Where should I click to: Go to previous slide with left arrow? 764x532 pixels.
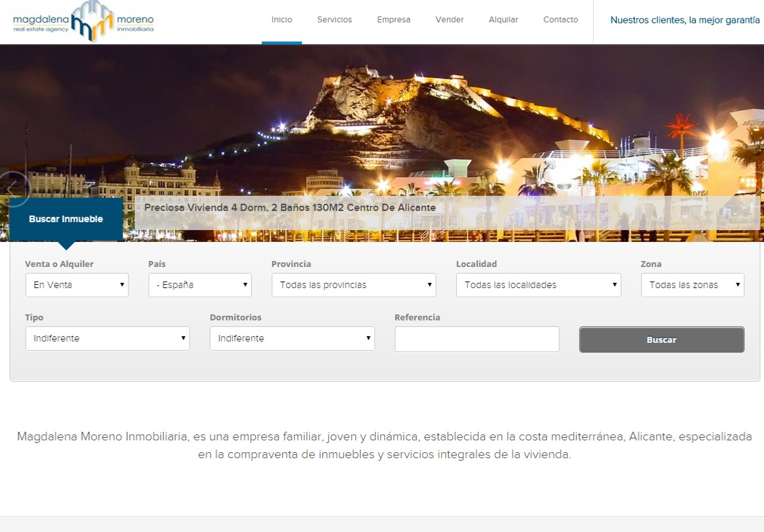click(x=13, y=188)
